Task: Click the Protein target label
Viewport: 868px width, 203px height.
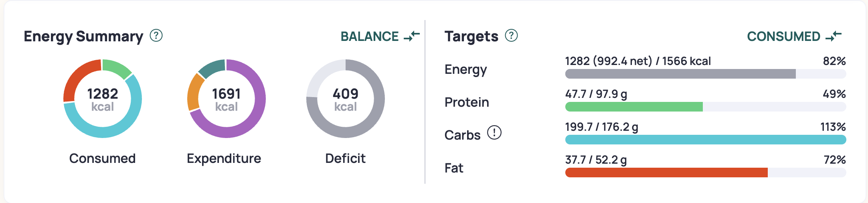Action: click(467, 102)
